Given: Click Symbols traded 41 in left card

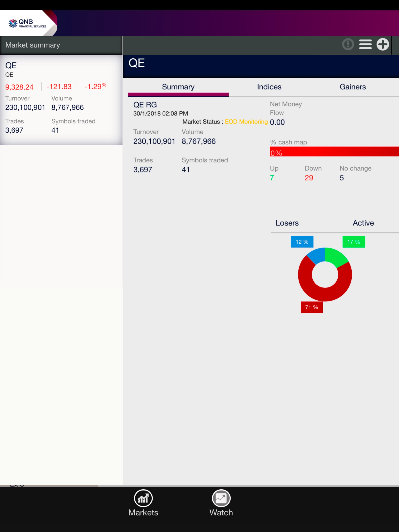Looking at the screenshot, I should [x=55, y=130].
